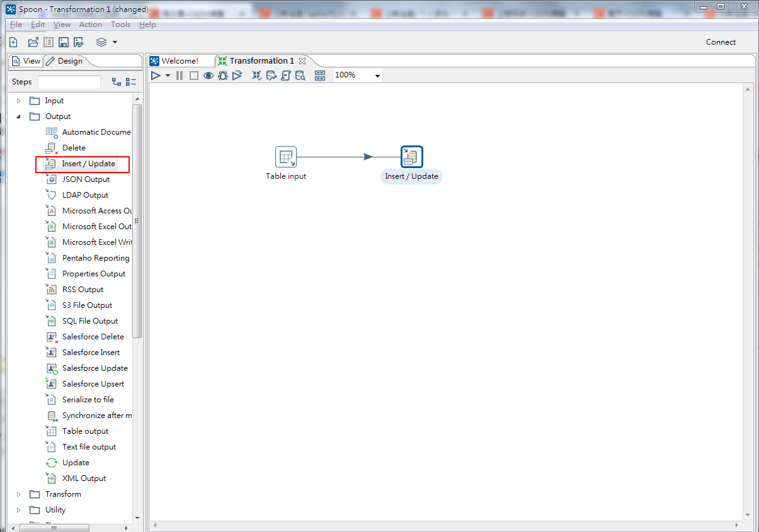
Task: Select the Properties Output step
Action: coord(86,274)
